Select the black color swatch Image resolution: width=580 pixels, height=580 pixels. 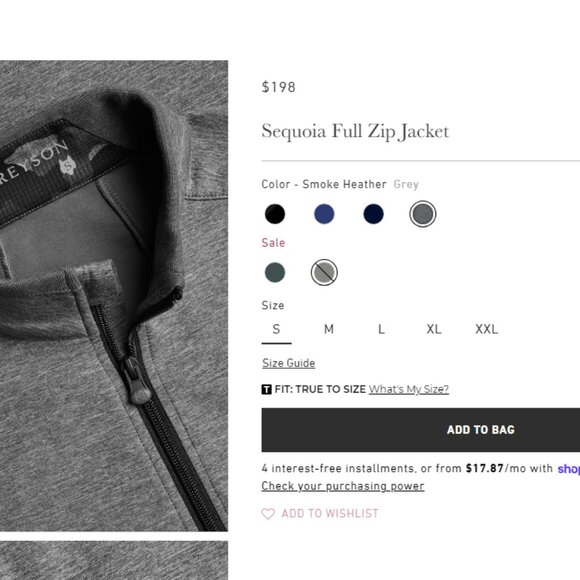[275, 214]
